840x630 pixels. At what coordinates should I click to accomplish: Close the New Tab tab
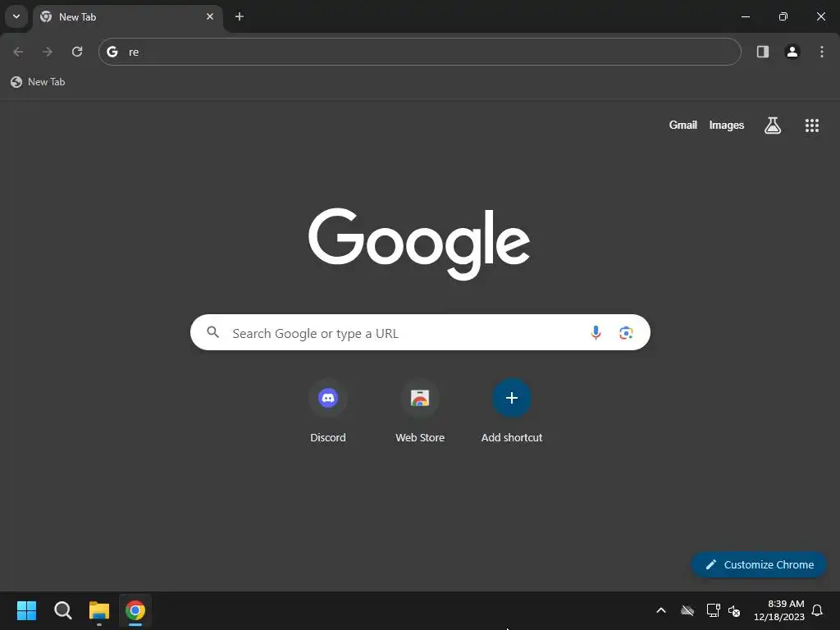coord(210,16)
